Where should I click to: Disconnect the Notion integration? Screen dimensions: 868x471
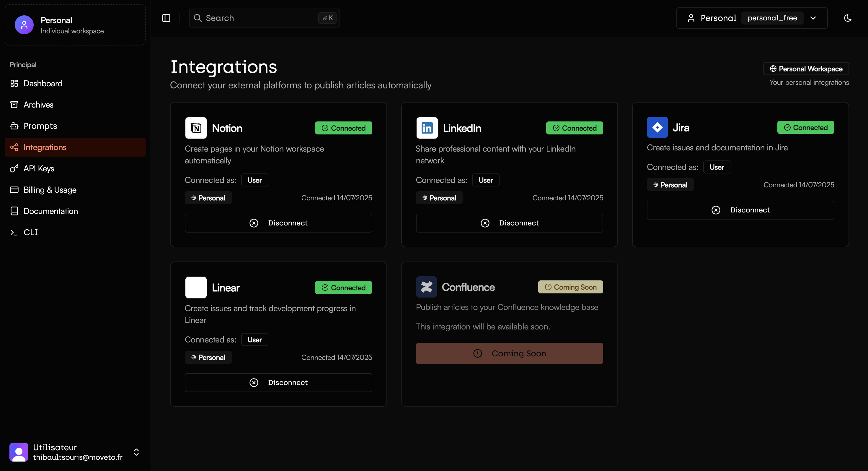click(278, 223)
